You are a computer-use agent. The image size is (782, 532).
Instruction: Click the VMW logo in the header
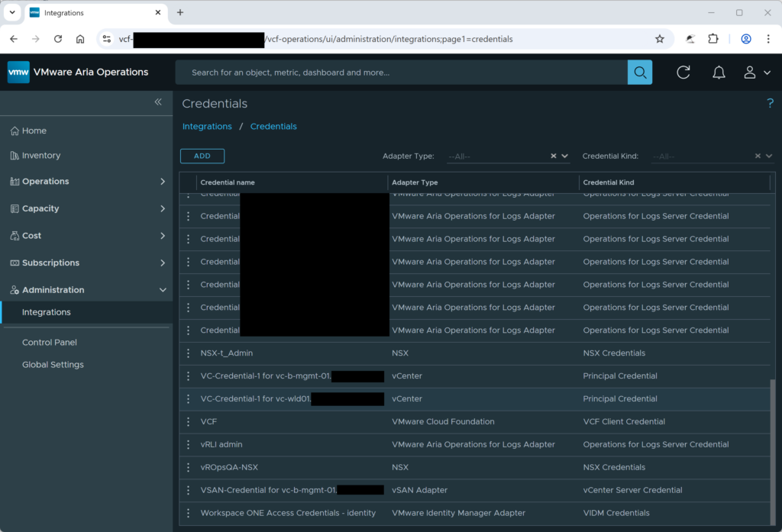point(18,72)
